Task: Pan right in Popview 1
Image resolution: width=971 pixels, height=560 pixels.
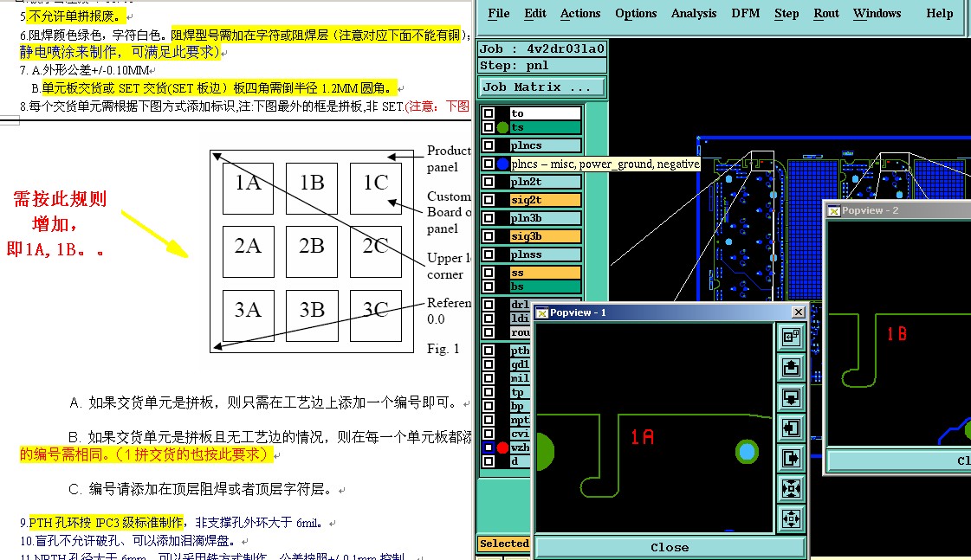Action: (x=791, y=459)
